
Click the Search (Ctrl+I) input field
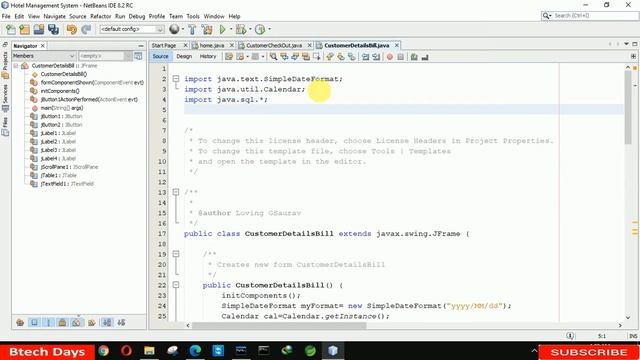[594, 16]
